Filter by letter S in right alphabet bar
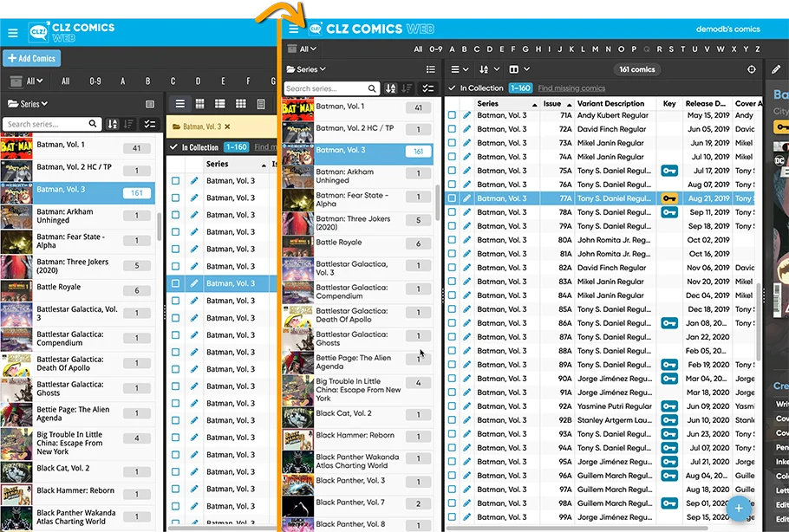Image resolution: width=789 pixels, height=532 pixels. 671,49
